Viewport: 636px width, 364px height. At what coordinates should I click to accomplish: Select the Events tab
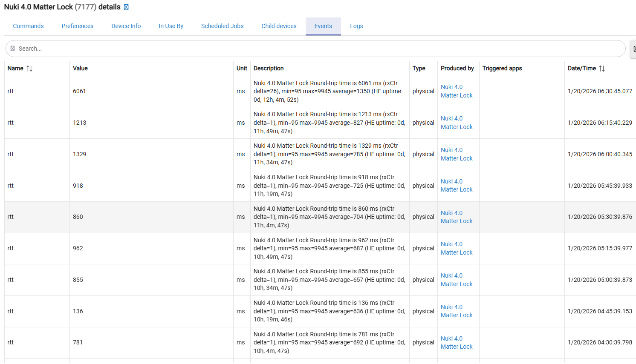pos(323,26)
